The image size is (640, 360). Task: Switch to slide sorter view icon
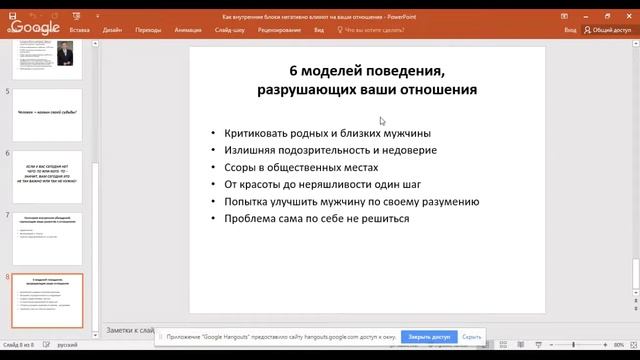pos(503,345)
